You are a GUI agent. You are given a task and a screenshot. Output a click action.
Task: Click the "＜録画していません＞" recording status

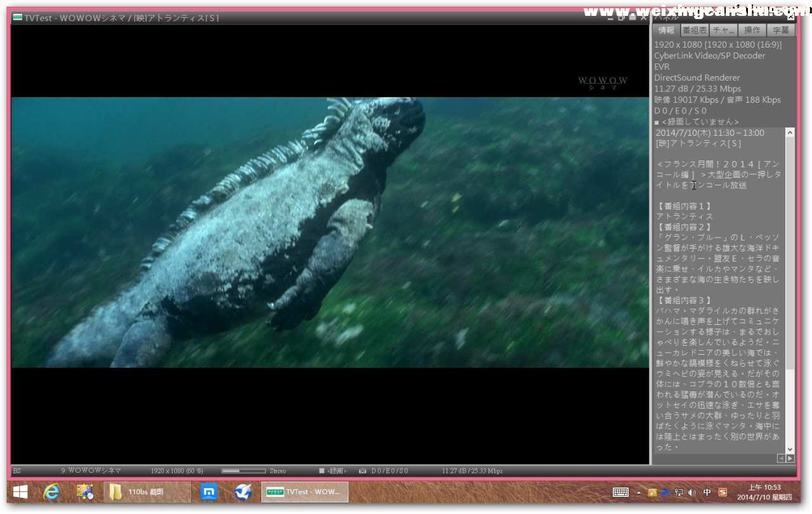tap(700, 121)
